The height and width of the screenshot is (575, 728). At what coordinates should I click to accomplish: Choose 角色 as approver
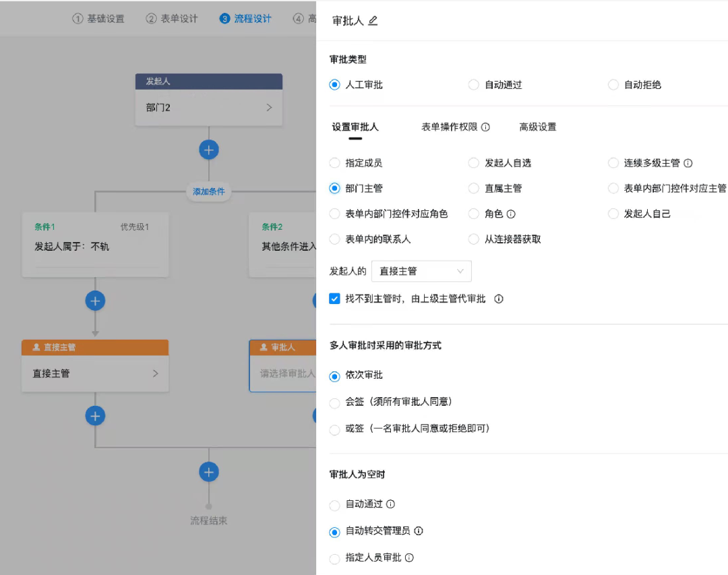[x=474, y=214]
